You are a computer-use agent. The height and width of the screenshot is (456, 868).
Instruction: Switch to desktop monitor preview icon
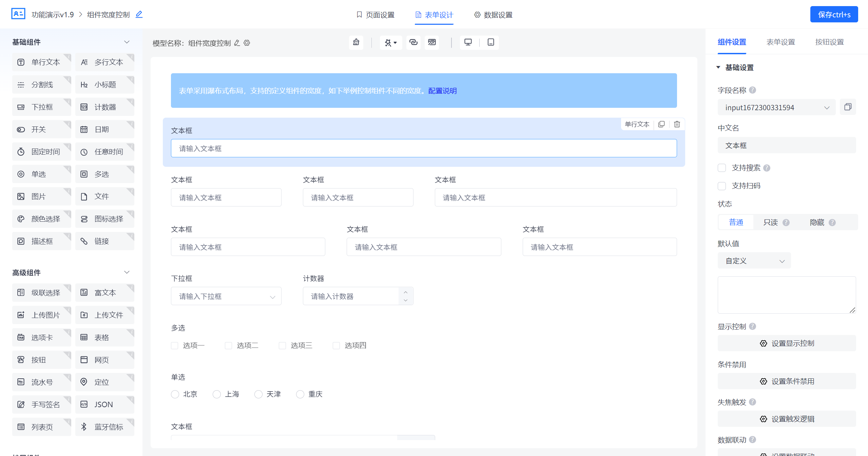468,42
